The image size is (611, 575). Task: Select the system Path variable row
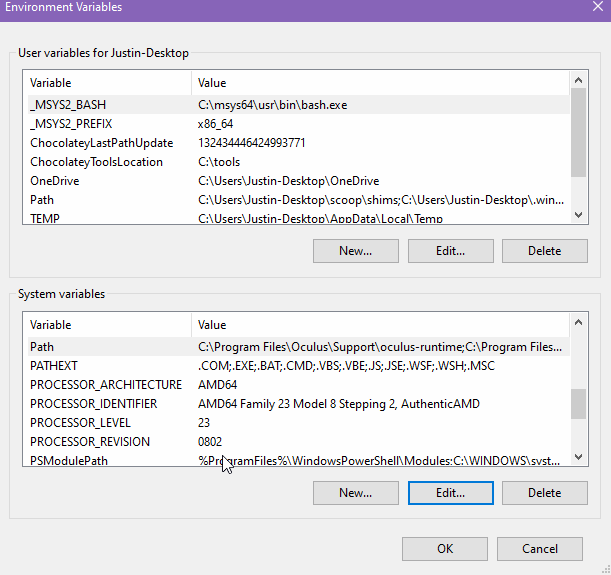42,346
